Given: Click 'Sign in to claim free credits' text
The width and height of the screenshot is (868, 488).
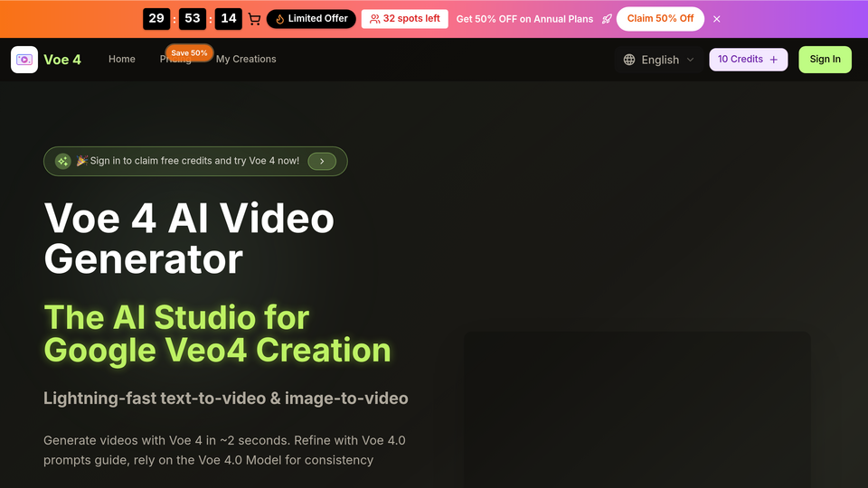Looking at the screenshot, I should click(195, 161).
